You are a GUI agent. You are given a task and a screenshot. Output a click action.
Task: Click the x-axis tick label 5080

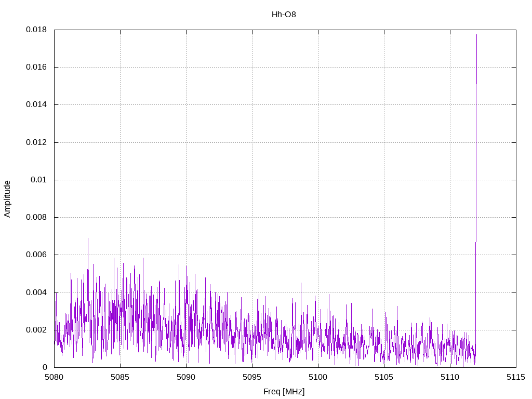pyautogui.click(x=54, y=377)
